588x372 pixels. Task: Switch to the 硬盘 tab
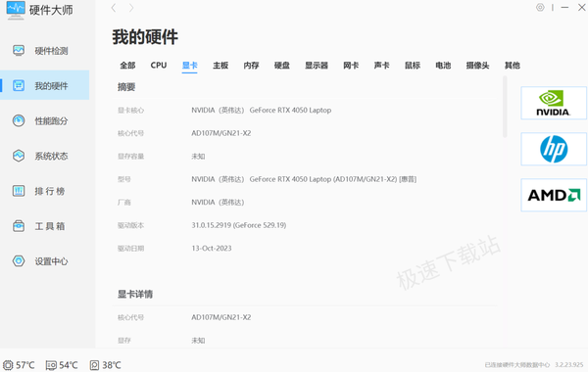click(282, 66)
